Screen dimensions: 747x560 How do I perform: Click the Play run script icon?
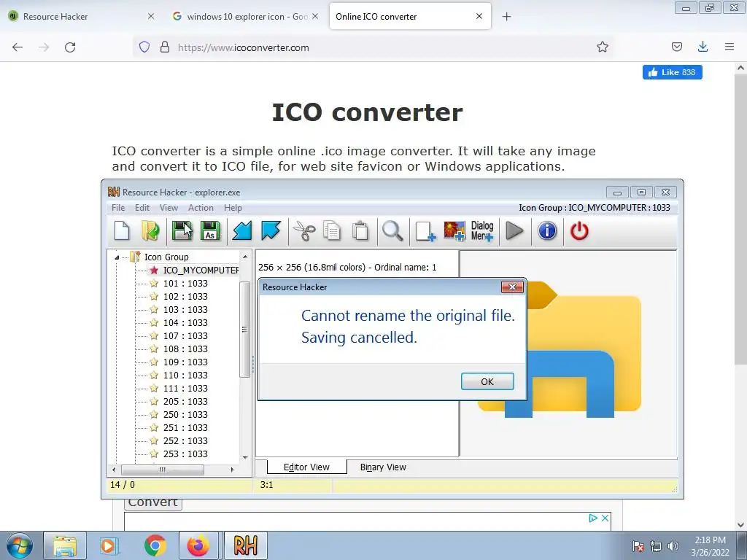(x=514, y=231)
